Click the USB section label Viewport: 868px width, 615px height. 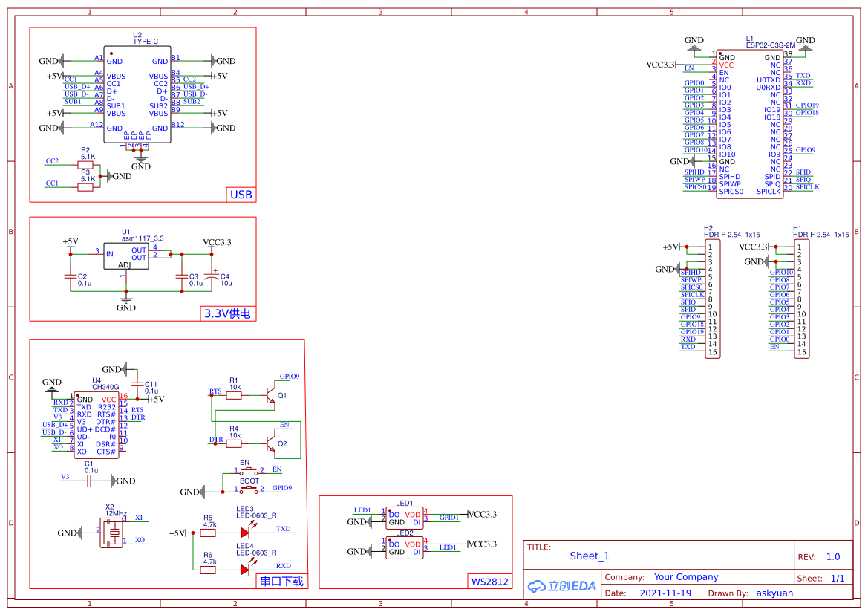(241, 195)
